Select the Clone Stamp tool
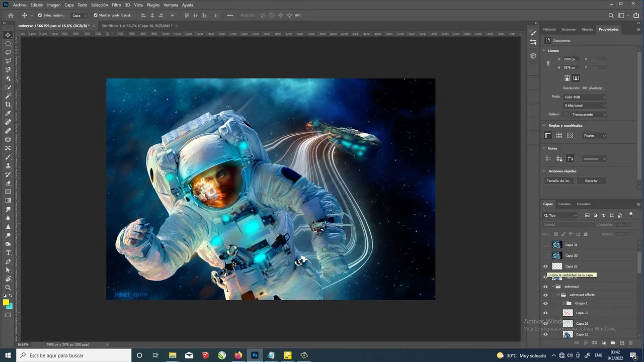 [x=8, y=166]
